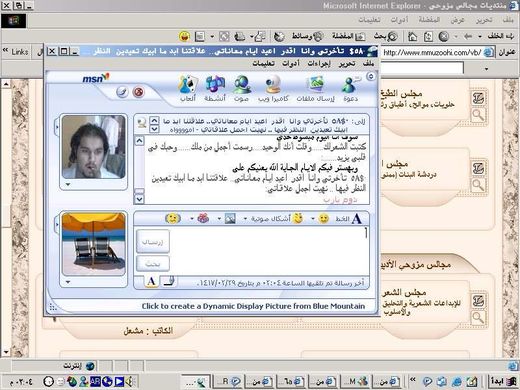Click IE home toolbar icon
520x390 pixels.
point(412,36)
